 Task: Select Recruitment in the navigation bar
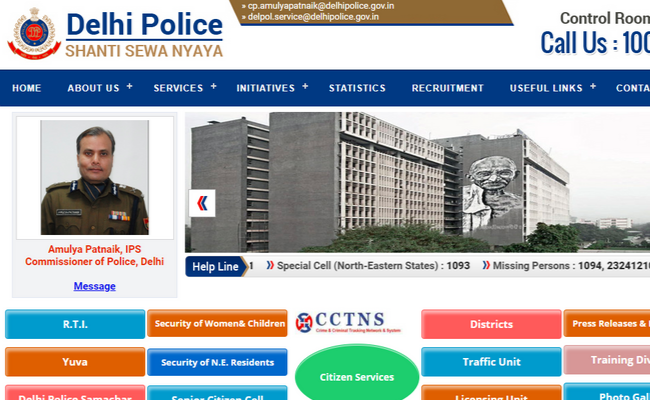coord(447,88)
